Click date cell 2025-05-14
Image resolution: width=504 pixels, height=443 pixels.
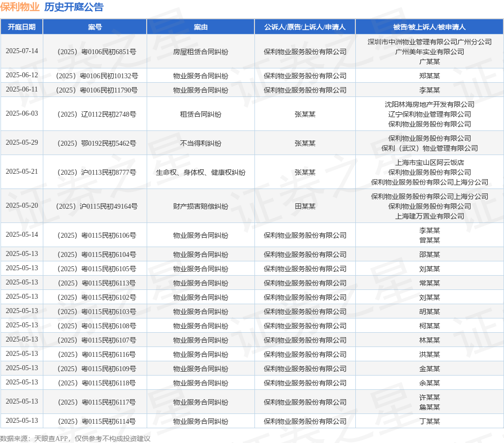[22, 234]
